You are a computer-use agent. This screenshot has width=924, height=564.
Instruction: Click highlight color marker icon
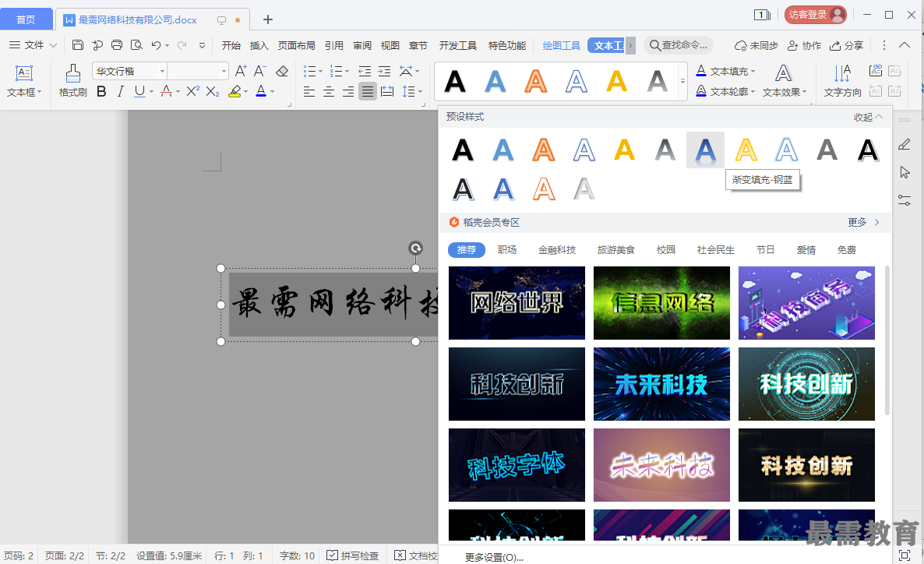pos(235,91)
